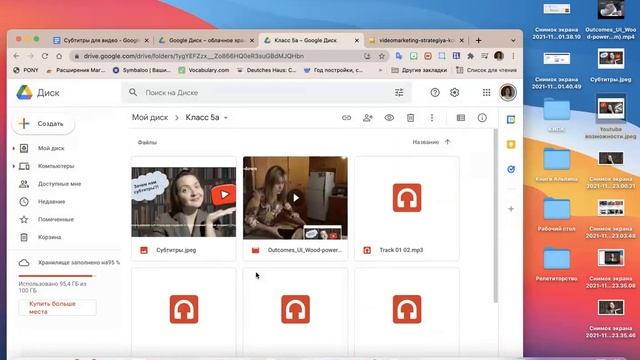The width and height of the screenshot is (640, 360).
Task: Open Chrome tab search chevron
Action: pyautogui.click(x=513, y=40)
